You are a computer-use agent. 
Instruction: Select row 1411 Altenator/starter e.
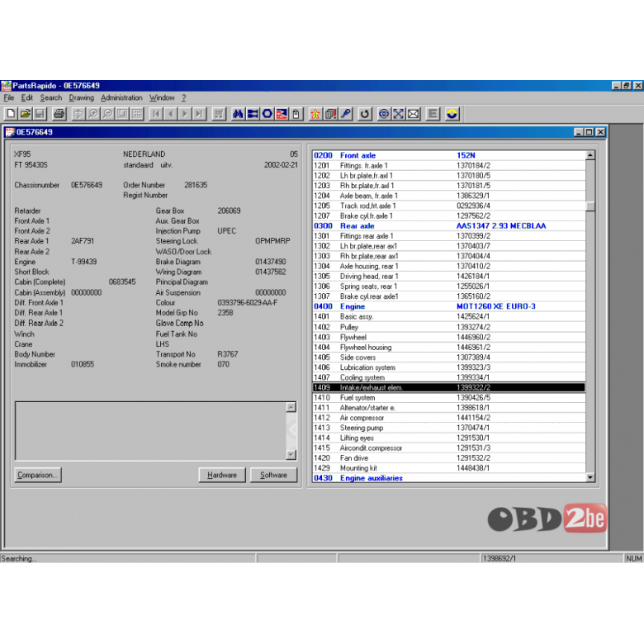(449, 408)
